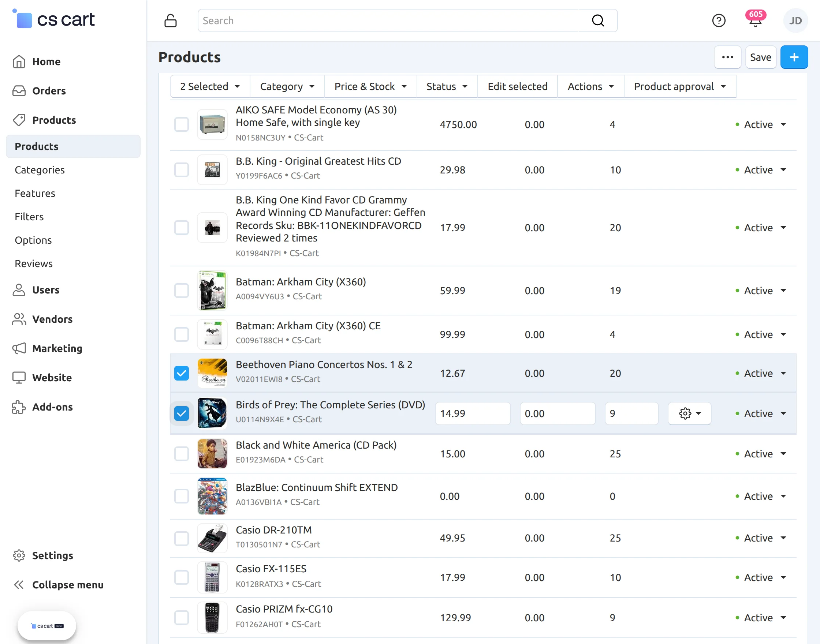Click the Home house icon
This screenshot has width=820, height=644.
pyautogui.click(x=19, y=61)
